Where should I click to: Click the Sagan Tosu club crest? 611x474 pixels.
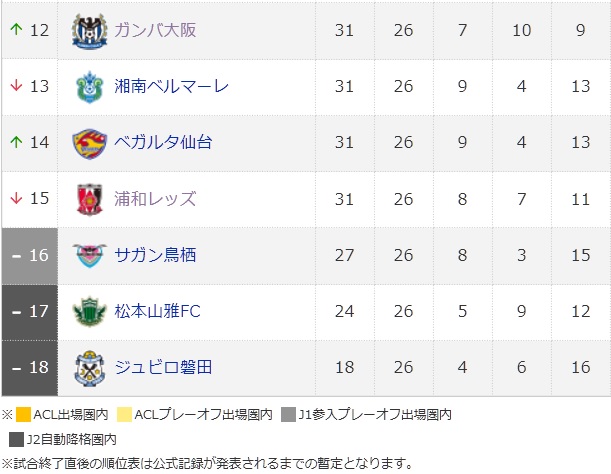coord(89,255)
